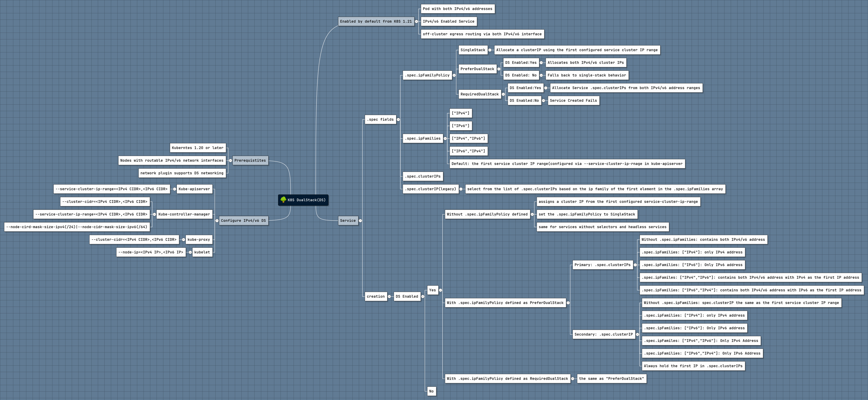
Task: Collapse the Kube-controller-manager node toggle
Action: (154, 214)
